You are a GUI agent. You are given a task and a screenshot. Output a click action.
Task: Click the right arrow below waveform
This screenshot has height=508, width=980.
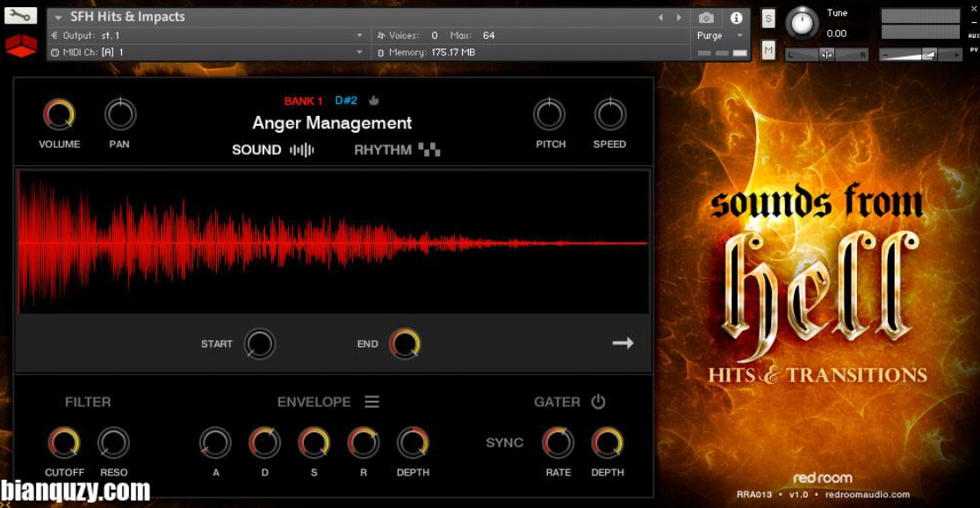pos(623,344)
